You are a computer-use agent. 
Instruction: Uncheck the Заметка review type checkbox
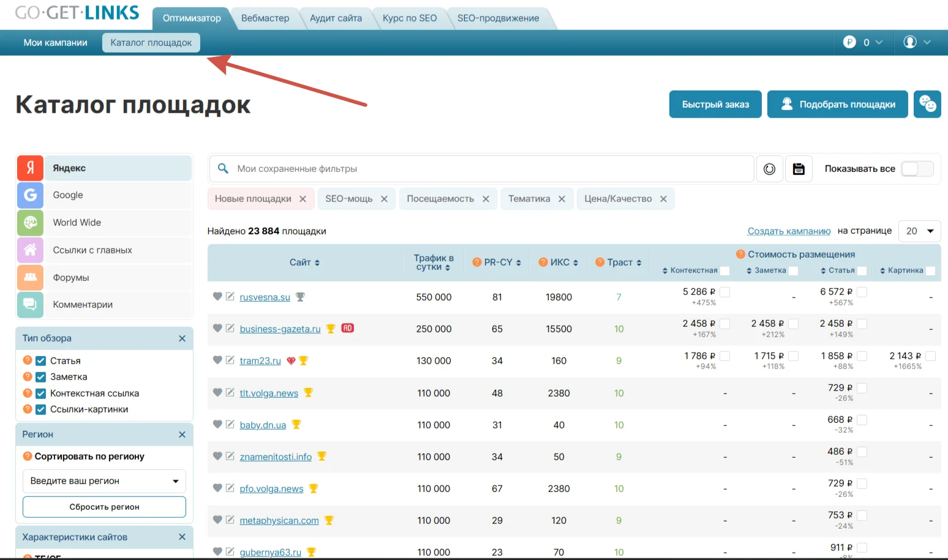[41, 377]
